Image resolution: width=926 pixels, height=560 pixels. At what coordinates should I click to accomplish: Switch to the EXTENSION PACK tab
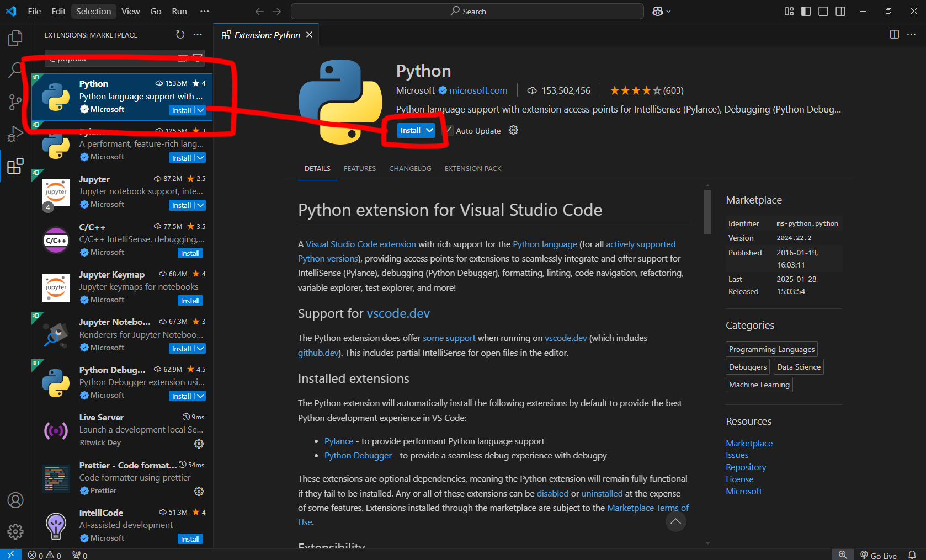(x=473, y=169)
